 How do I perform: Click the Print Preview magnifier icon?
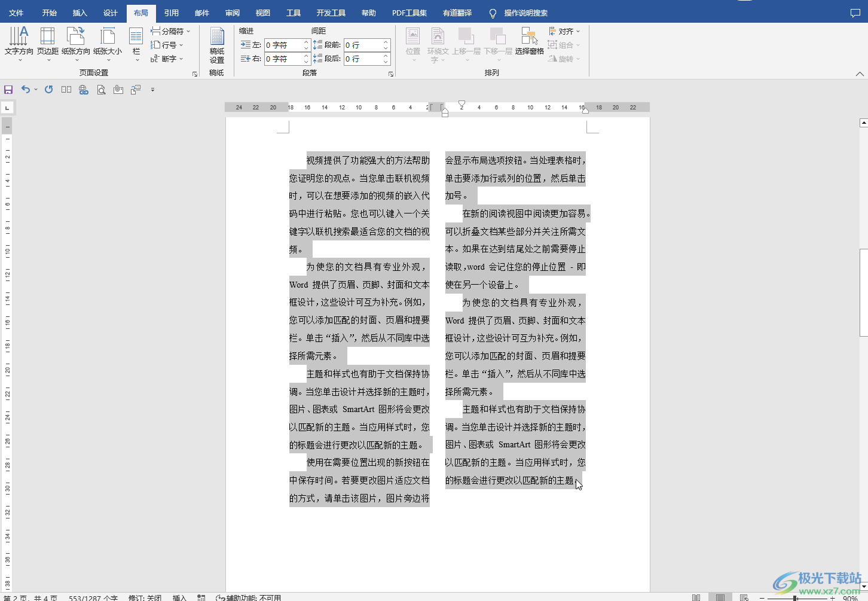point(101,90)
